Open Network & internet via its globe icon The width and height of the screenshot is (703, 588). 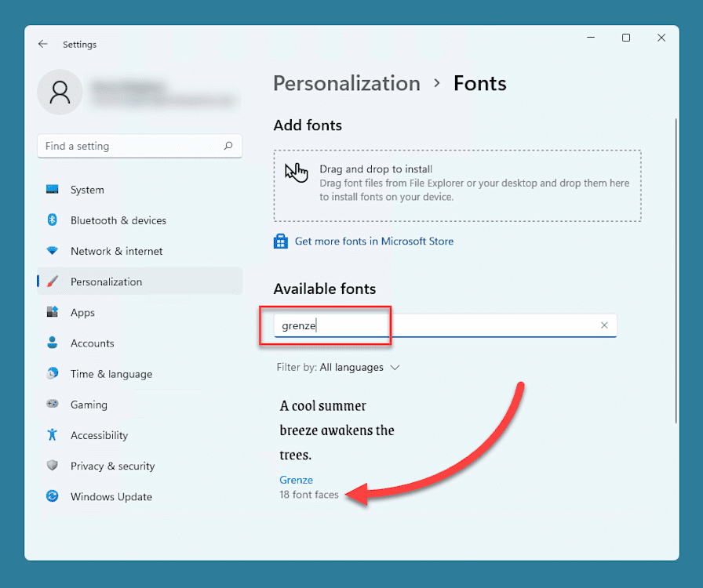(53, 251)
